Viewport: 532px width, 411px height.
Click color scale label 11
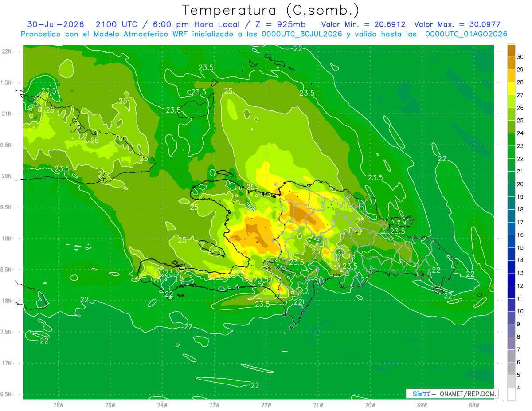(x=520, y=298)
